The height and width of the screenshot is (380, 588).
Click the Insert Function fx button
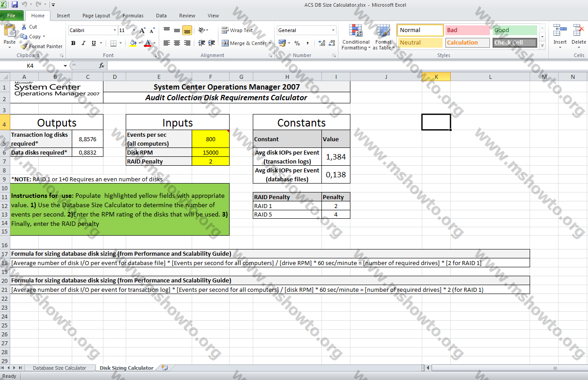click(101, 65)
